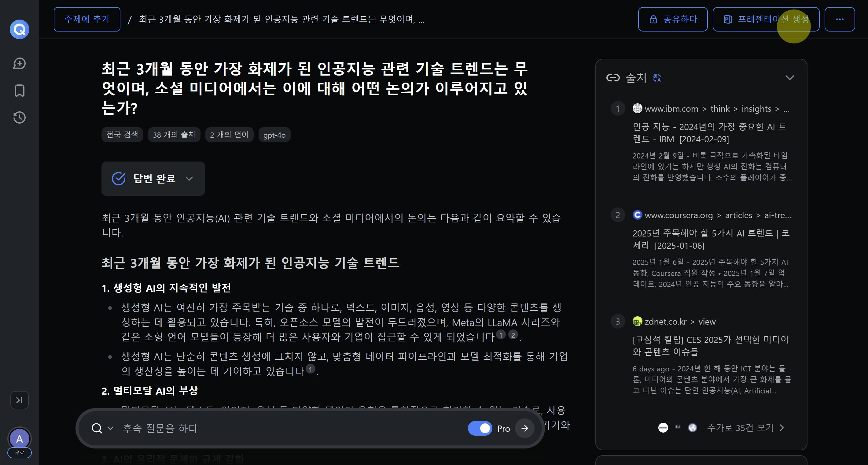The width and height of the screenshot is (868, 465).
Task: Open history clock icon in sidebar
Action: 19,118
